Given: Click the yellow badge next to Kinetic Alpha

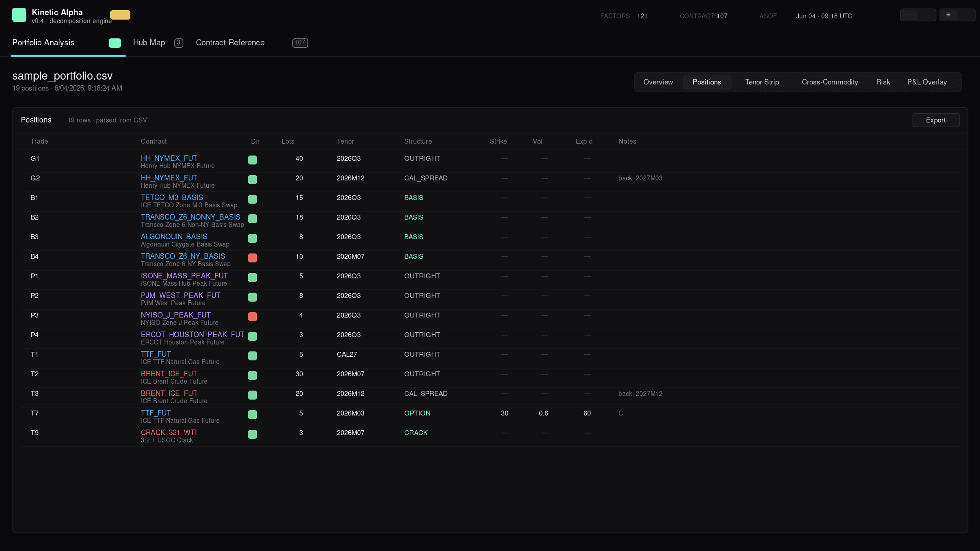Looking at the screenshot, I should click(120, 15).
